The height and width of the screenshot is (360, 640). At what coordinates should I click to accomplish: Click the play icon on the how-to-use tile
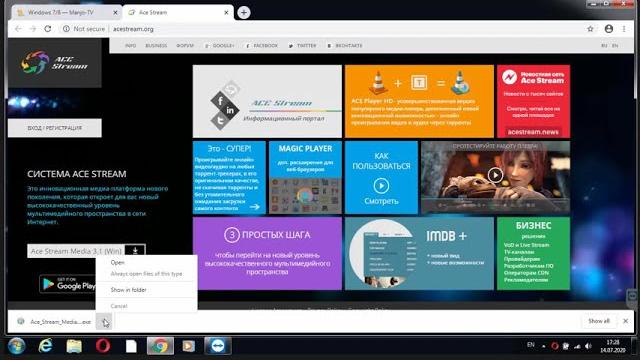tap(381, 186)
